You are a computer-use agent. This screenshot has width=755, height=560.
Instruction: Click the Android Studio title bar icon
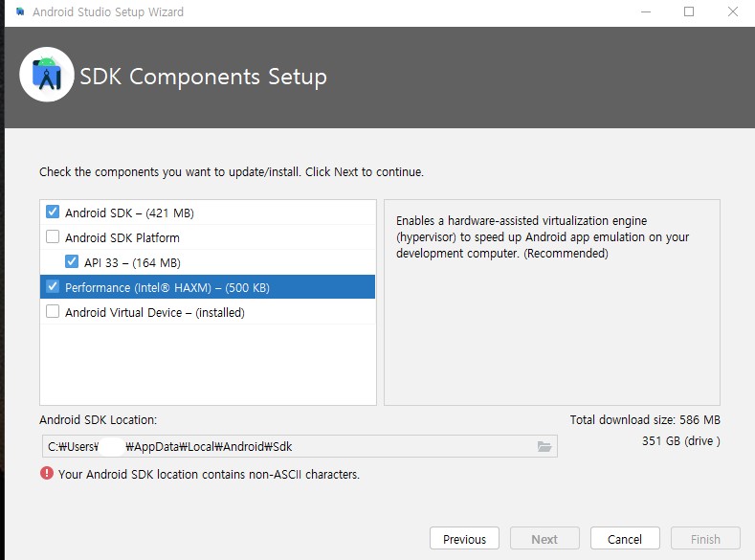coord(20,11)
